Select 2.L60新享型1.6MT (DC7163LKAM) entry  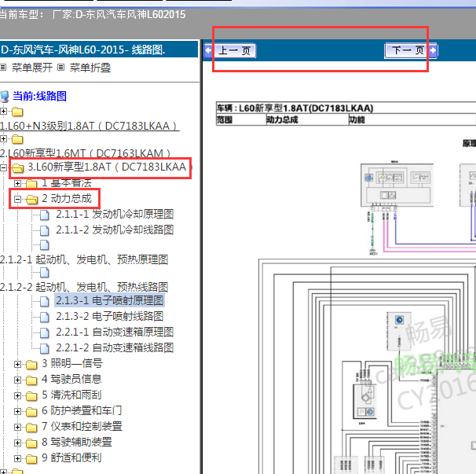[86, 153]
